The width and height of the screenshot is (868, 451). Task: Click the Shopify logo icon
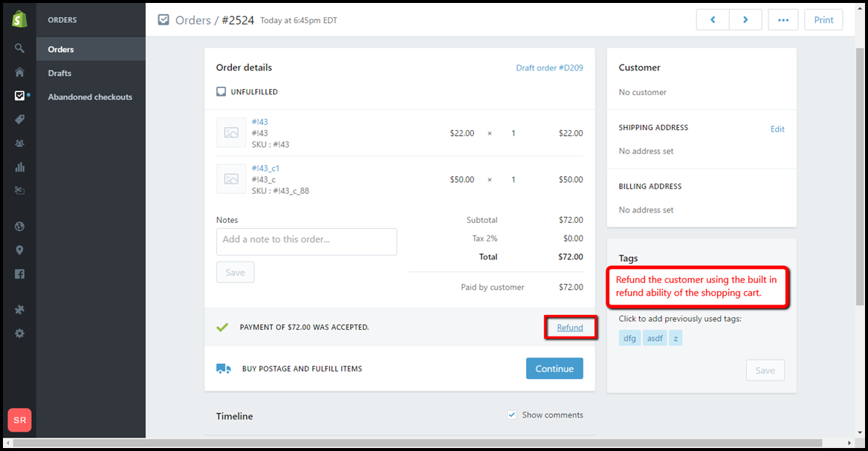pyautogui.click(x=19, y=20)
